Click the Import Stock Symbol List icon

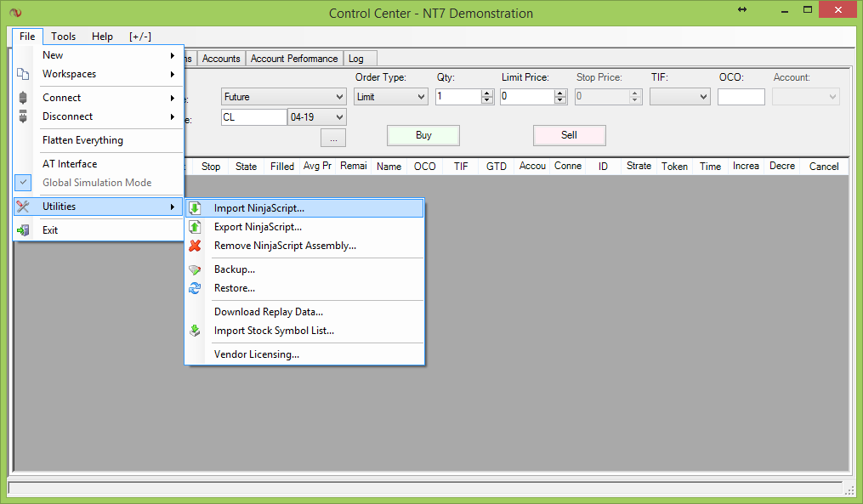coord(195,331)
